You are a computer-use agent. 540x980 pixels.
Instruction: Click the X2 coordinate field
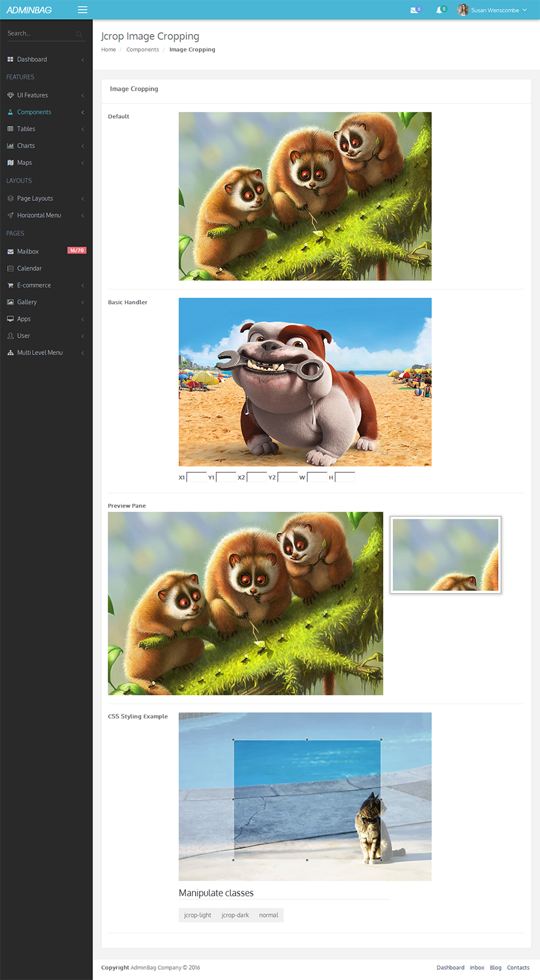[257, 477]
